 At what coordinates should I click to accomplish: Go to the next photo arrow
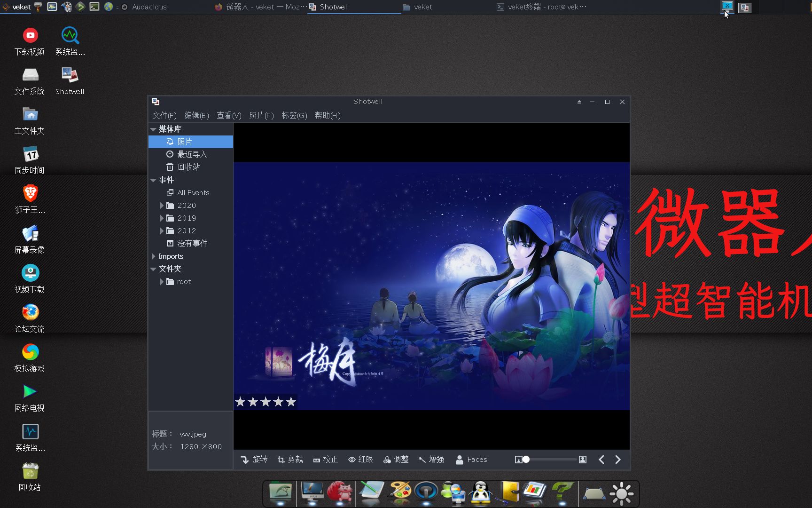(618, 460)
